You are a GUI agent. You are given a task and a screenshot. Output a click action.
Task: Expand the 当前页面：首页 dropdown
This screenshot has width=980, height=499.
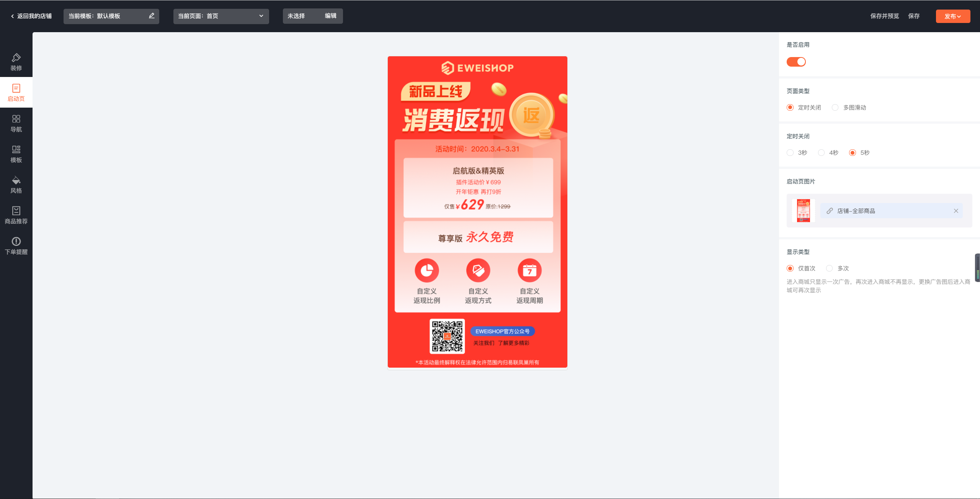tap(221, 16)
